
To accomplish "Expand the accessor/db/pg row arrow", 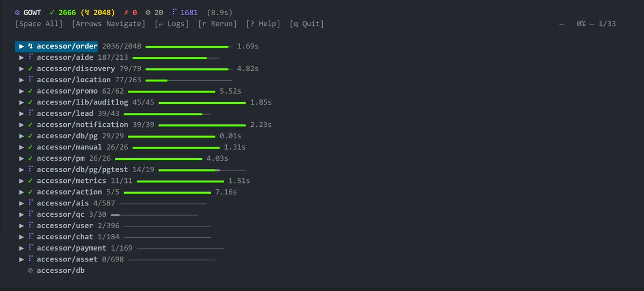I will click(22, 136).
